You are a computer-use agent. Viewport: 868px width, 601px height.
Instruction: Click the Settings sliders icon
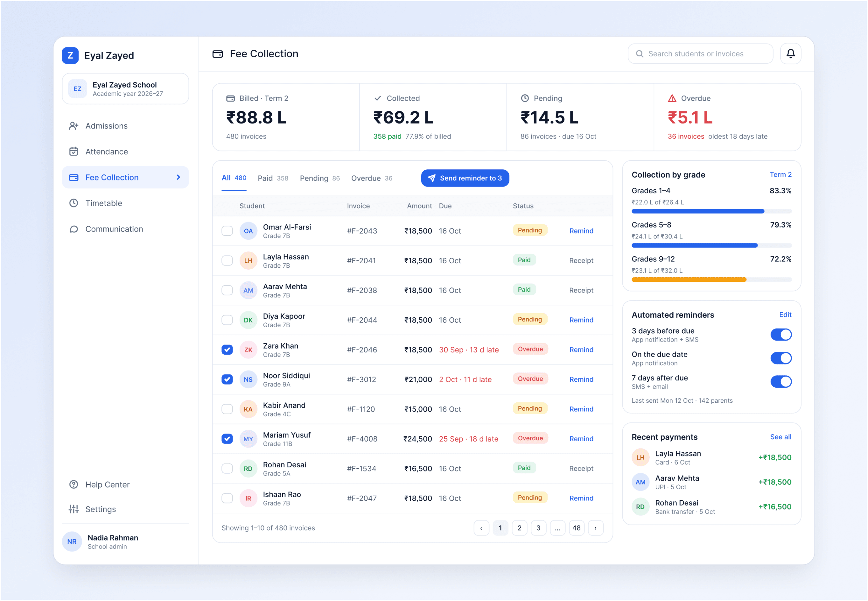pyautogui.click(x=73, y=509)
